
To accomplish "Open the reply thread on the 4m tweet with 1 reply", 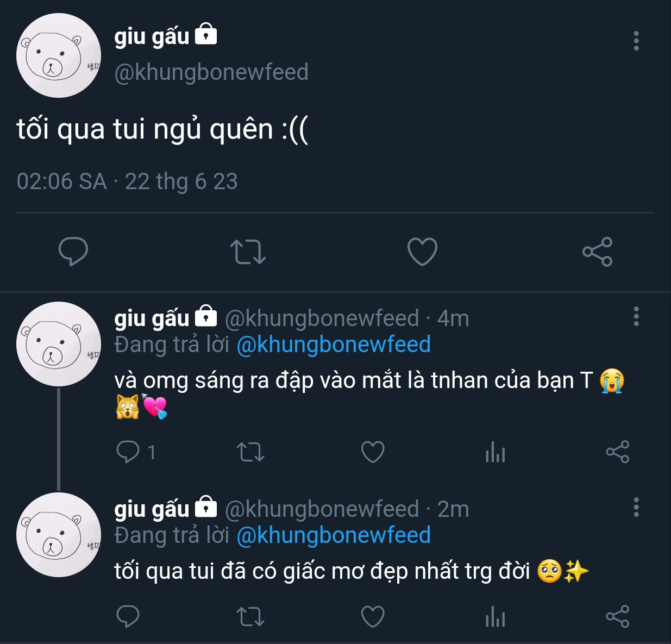I will click(136, 452).
